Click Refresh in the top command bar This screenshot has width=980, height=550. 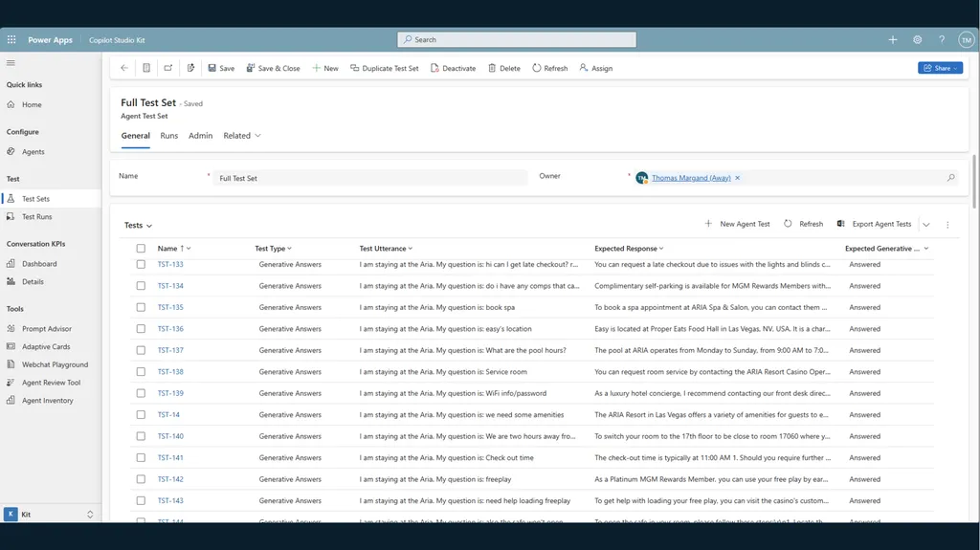tap(550, 68)
